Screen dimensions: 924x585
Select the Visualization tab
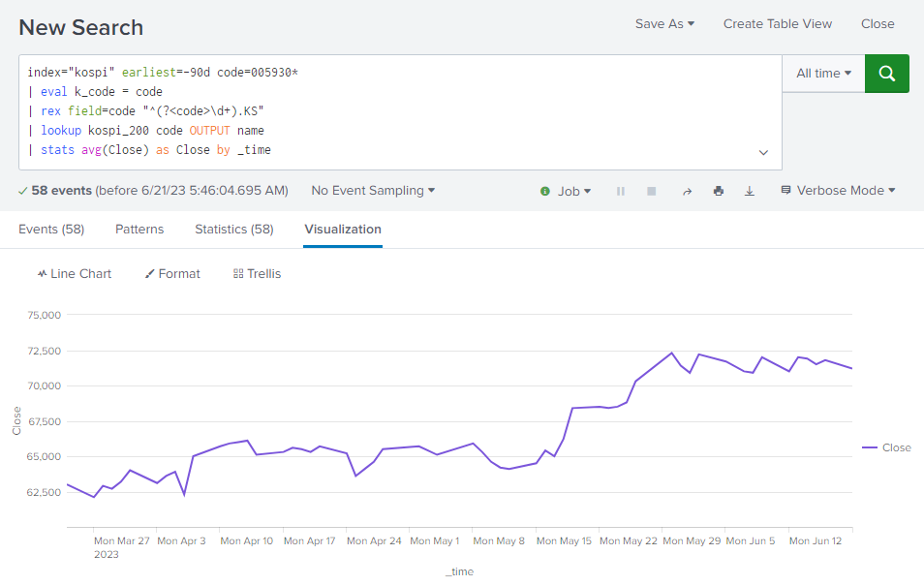(x=343, y=230)
